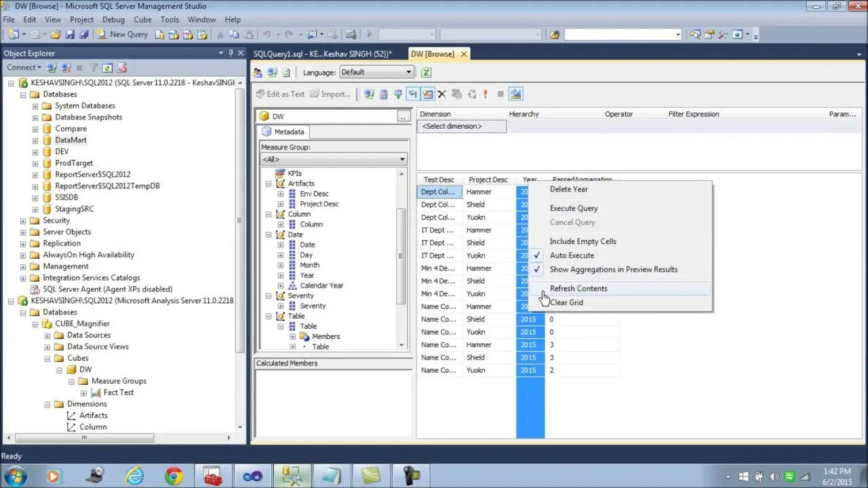The width and height of the screenshot is (868, 488).
Task: Click the Disconnect icon in Object Explorer
Action: point(66,68)
